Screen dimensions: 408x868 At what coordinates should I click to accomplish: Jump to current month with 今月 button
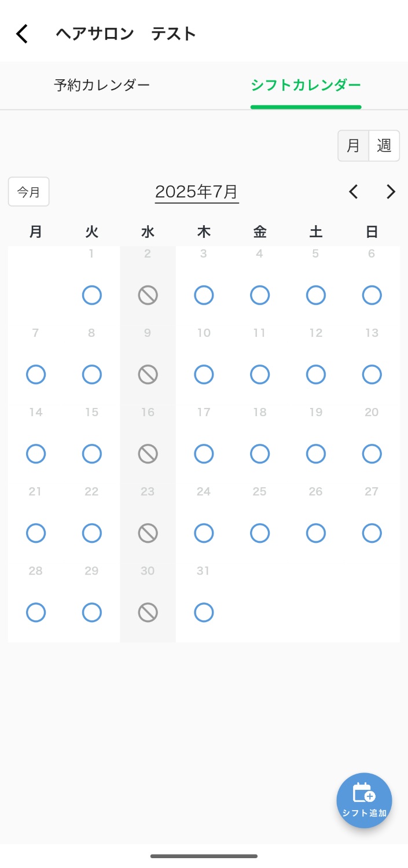pyautogui.click(x=28, y=192)
